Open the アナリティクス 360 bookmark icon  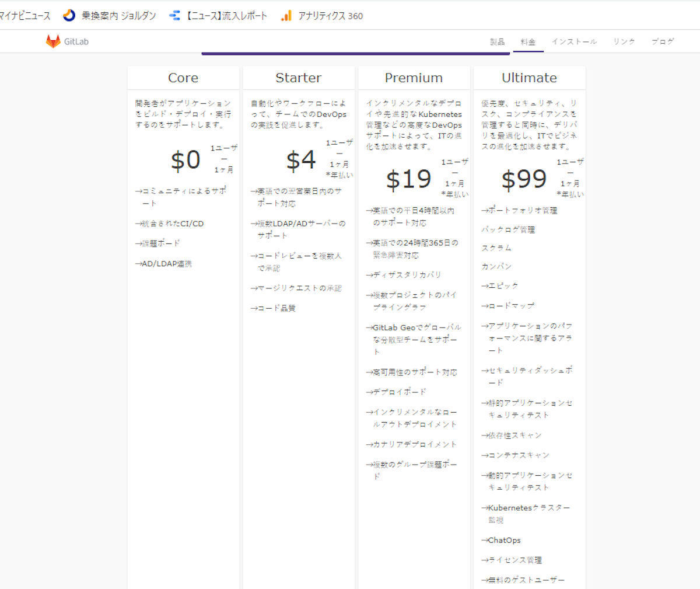click(286, 16)
